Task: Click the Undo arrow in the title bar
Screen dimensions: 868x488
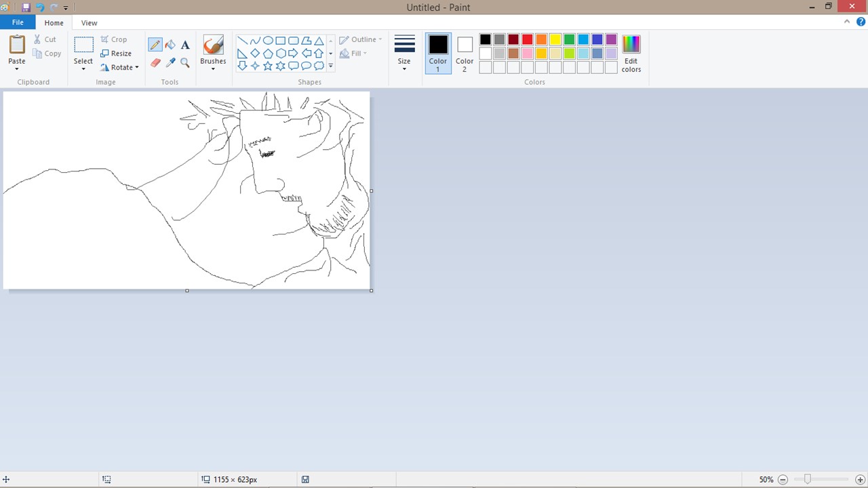Action: pyautogui.click(x=40, y=7)
